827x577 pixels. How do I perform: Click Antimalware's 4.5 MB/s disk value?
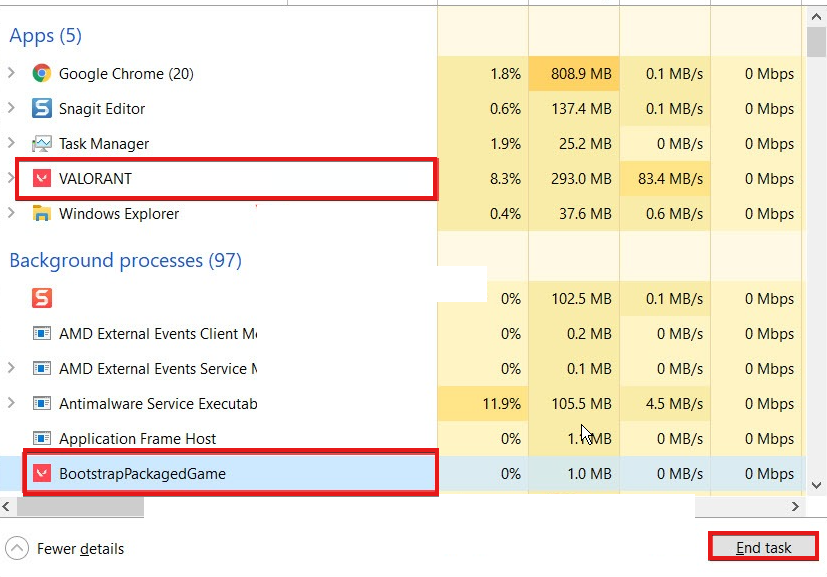[675, 404]
